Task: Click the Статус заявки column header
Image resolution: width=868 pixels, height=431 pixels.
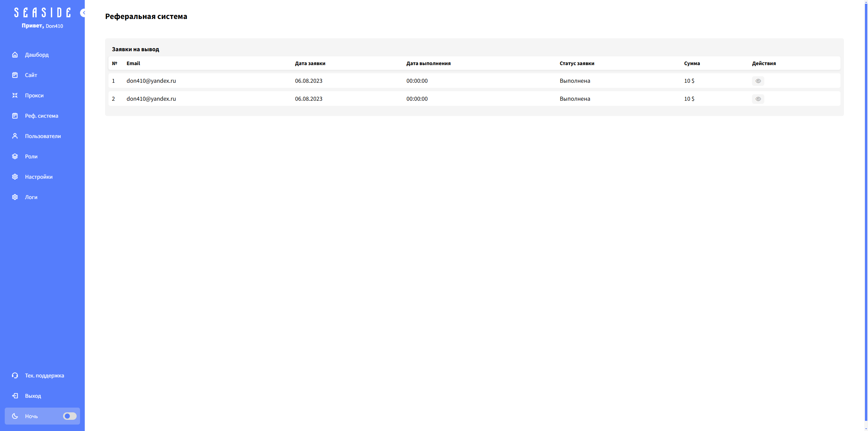Action: coord(577,63)
